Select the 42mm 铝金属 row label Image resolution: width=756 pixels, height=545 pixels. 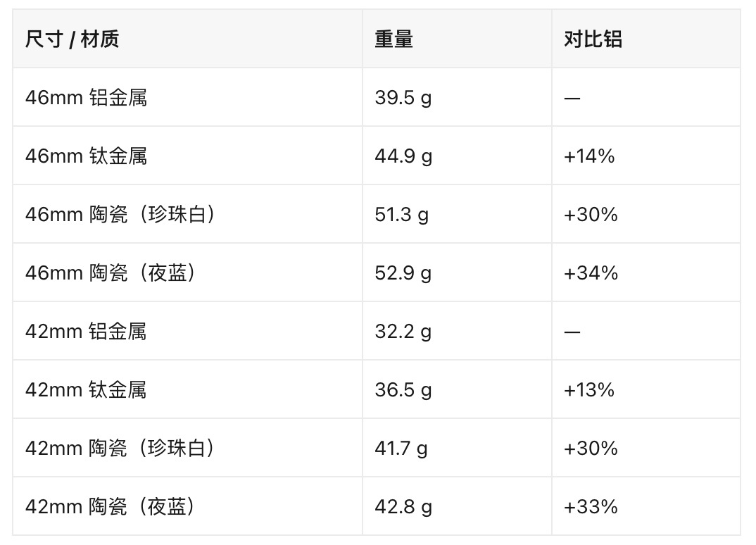tap(86, 332)
